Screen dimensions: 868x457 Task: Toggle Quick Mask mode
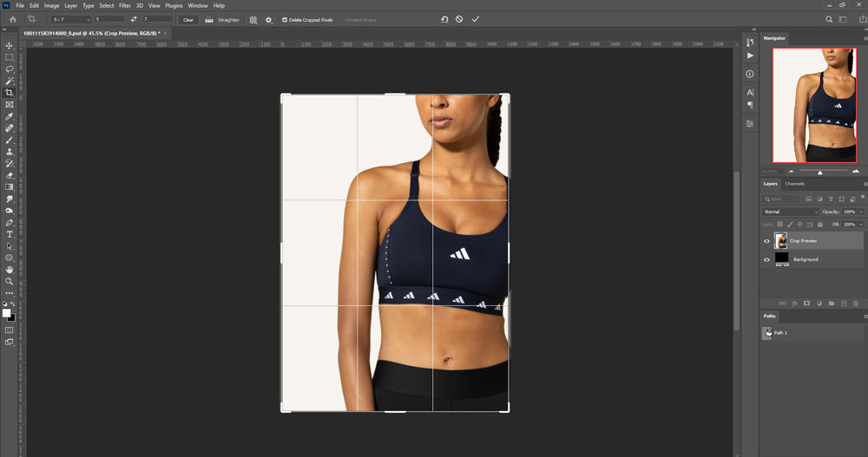click(x=10, y=330)
